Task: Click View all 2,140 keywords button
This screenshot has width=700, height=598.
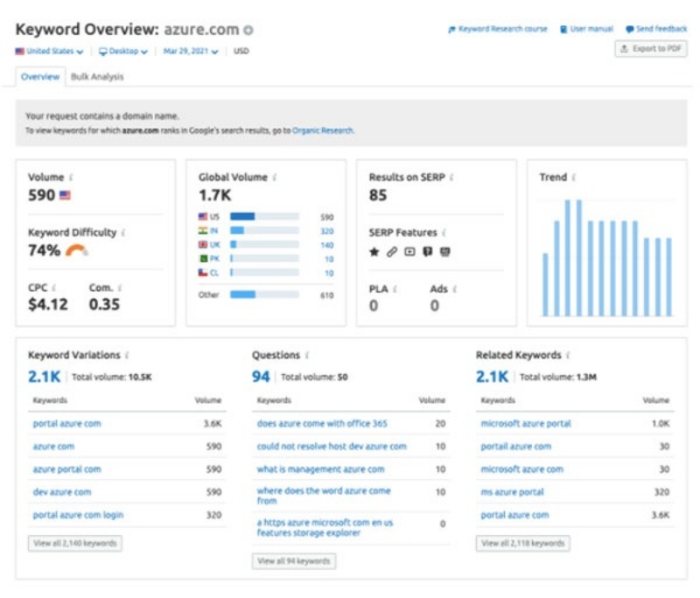Action: [x=75, y=543]
